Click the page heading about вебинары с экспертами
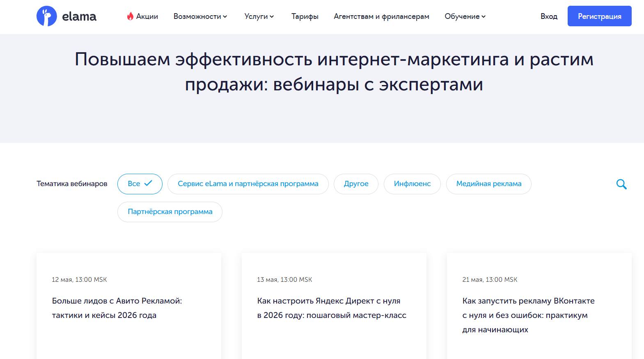 pos(334,72)
